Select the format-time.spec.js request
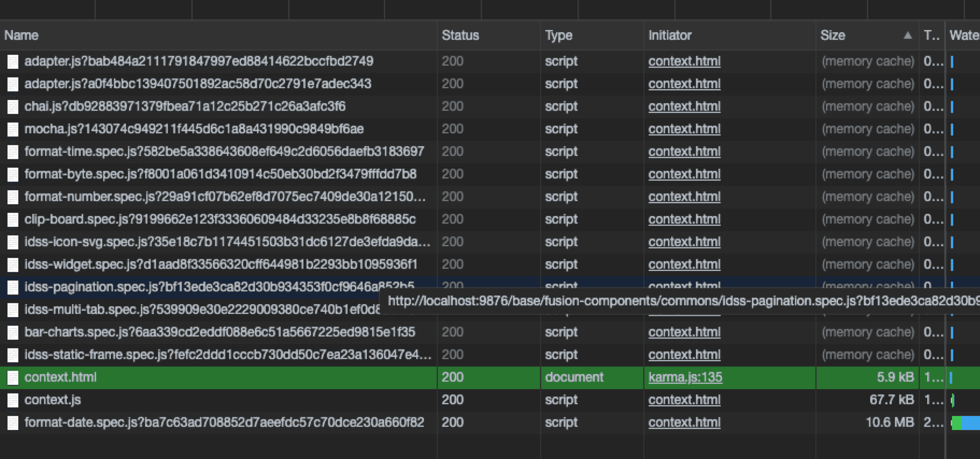The image size is (980, 459). pos(224,152)
